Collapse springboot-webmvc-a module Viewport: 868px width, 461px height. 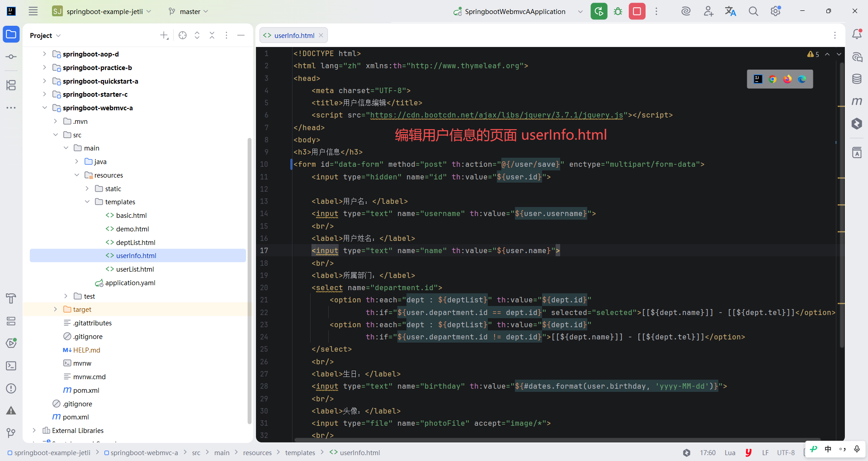(x=44, y=108)
